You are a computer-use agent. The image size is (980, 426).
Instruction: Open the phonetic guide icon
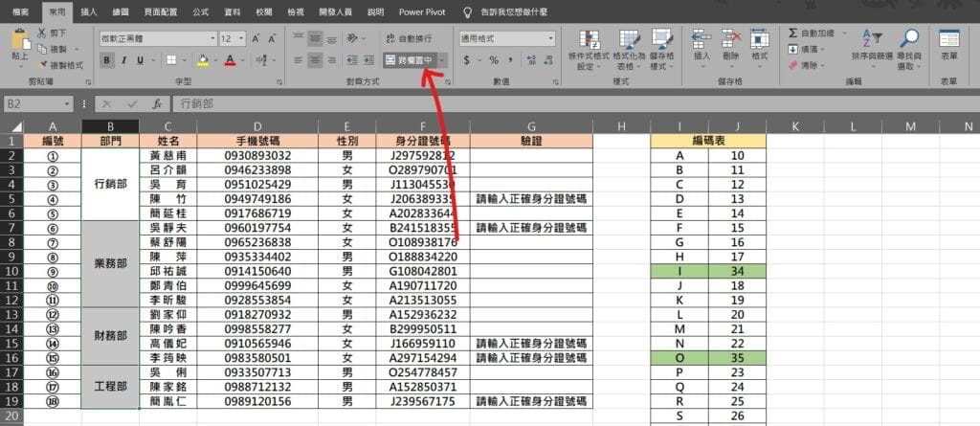(x=260, y=60)
